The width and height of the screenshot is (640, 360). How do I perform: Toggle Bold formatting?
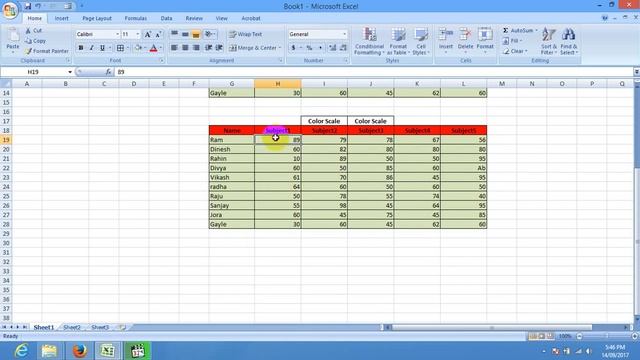pyautogui.click(x=81, y=48)
